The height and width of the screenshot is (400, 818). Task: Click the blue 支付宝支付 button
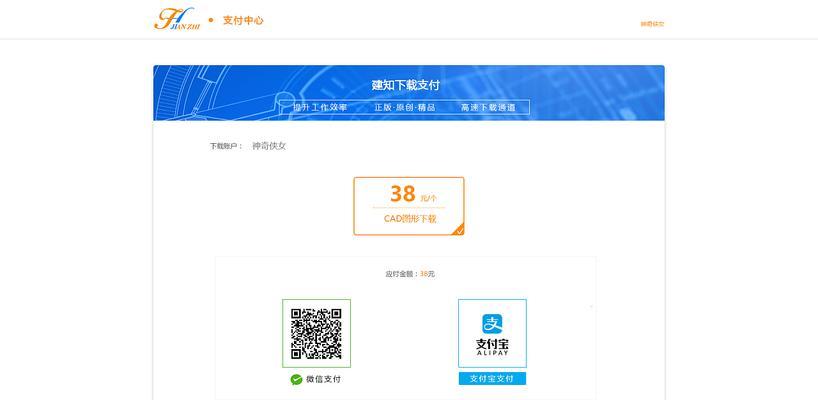492,379
